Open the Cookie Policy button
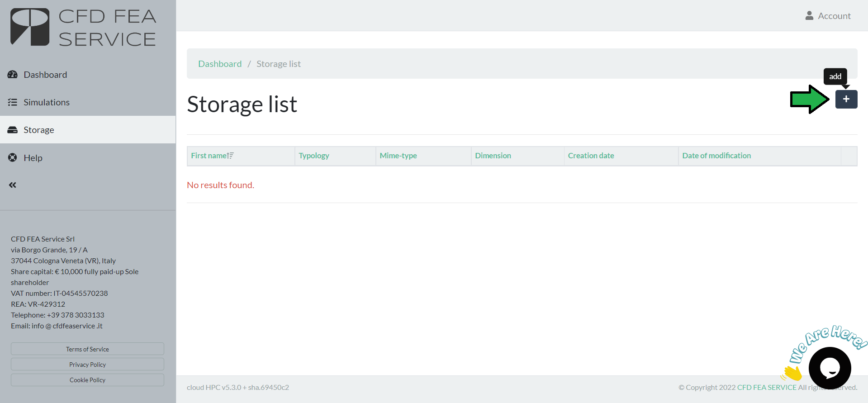Viewport: 868px width, 403px height. [x=87, y=380]
